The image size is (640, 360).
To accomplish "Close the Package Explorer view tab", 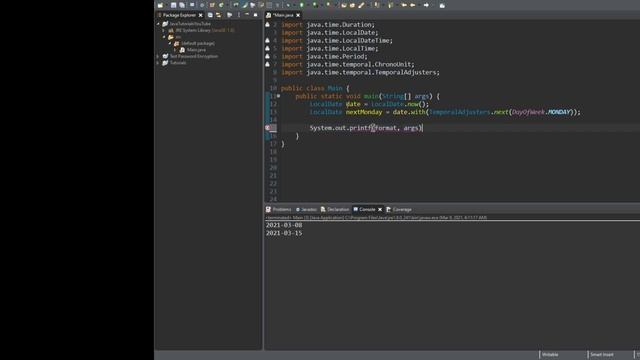I will pos(200,15).
